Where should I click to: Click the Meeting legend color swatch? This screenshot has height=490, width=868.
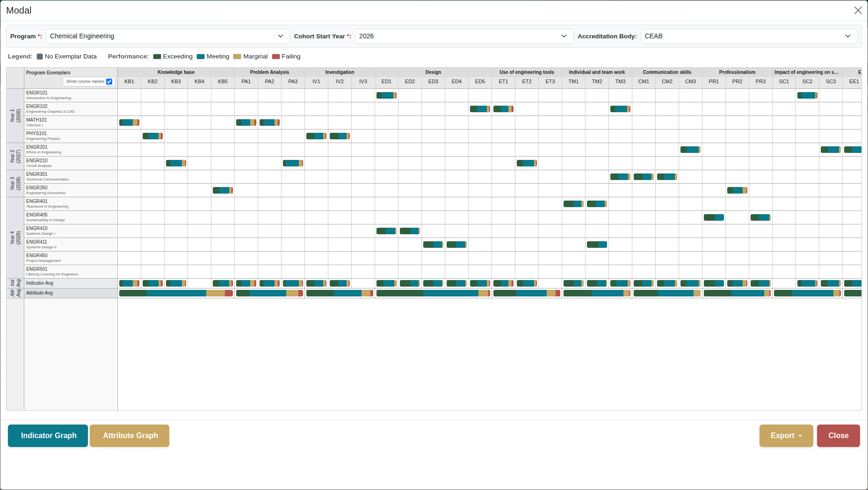(x=200, y=56)
